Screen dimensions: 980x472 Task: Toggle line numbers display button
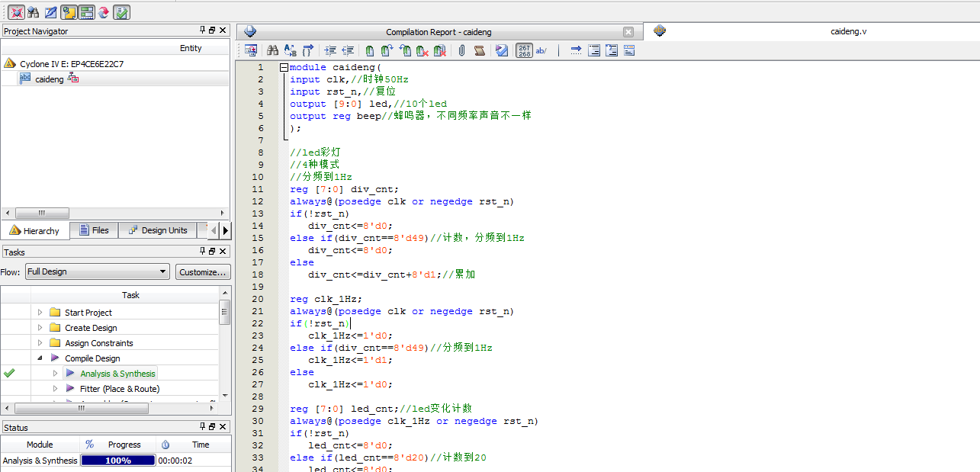524,51
